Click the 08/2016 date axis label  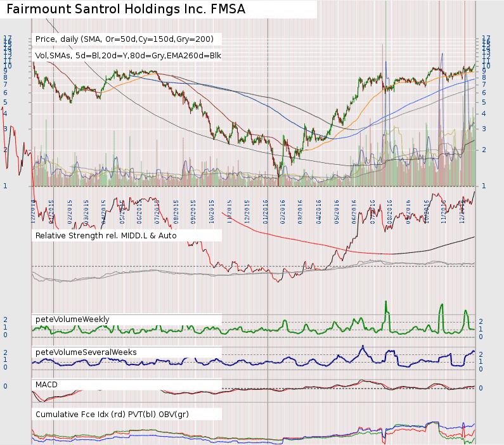pyautogui.click(x=390, y=212)
